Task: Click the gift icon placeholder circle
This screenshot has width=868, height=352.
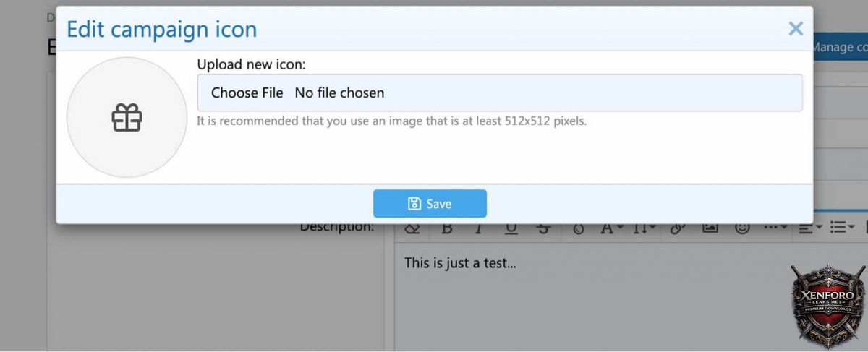Action: [x=127, y=117]
